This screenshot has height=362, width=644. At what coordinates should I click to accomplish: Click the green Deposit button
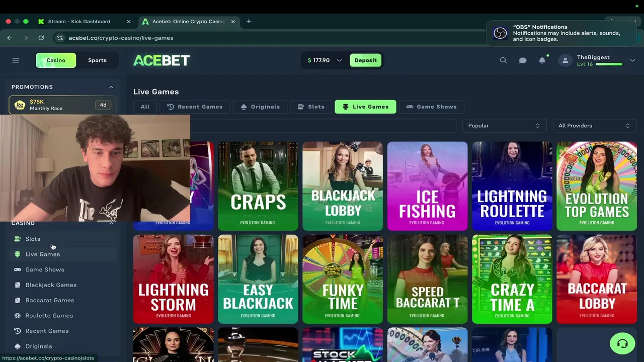tap(365, 60)
